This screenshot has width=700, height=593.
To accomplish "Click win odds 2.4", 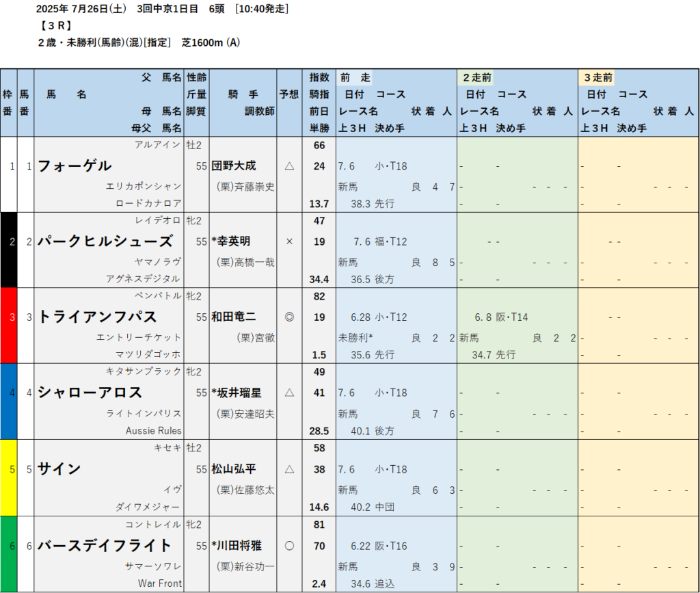I will coord(319,584).
